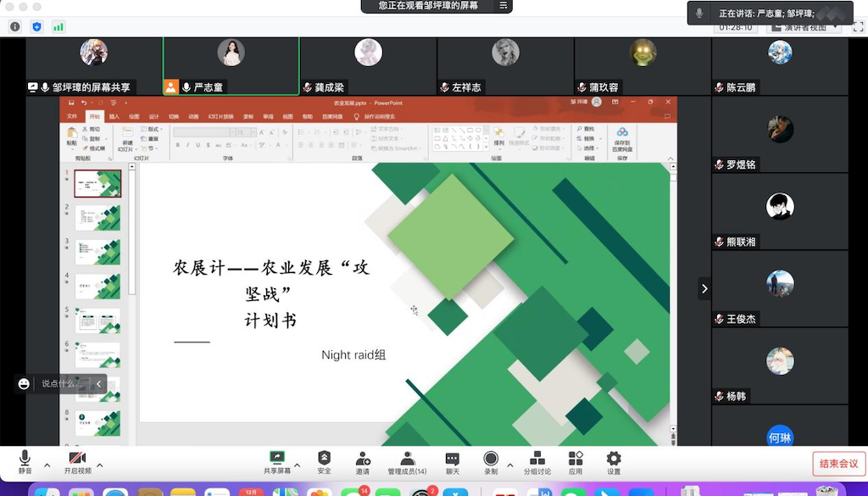Screen dimensions: 868x496
Task: Switch to the 插入 ribbon tab
Action: point(114,117)
